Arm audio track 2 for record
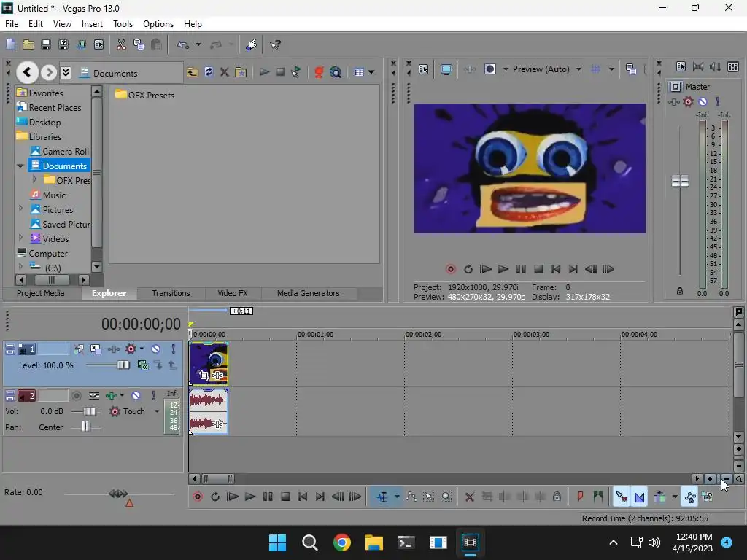This screenshot has width=747, height=560. tap(76, 396)
